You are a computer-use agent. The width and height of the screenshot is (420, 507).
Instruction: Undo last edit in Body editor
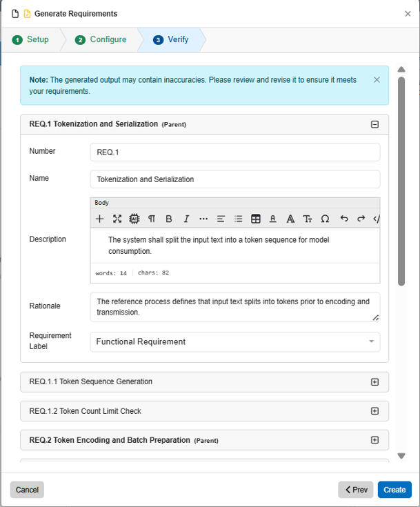coord(344,219)
